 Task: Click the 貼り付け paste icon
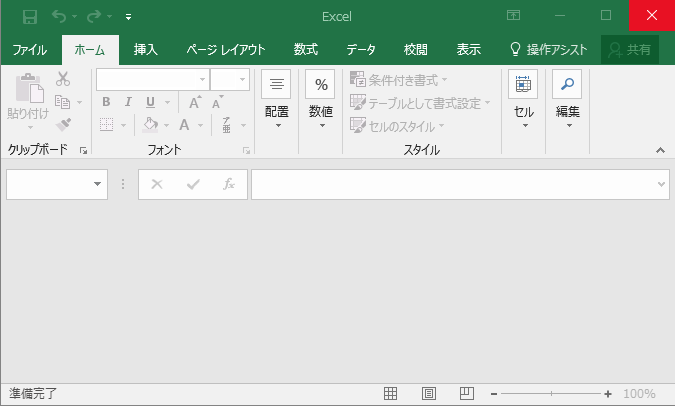[29, 88]
